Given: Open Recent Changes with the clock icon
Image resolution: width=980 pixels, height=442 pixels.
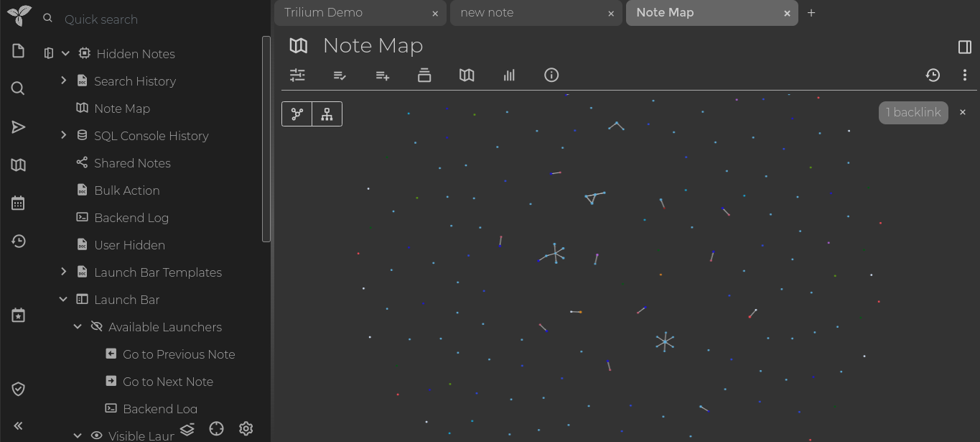Looking at the screenshot, I should pyautogui.click(x=18, y=241).
